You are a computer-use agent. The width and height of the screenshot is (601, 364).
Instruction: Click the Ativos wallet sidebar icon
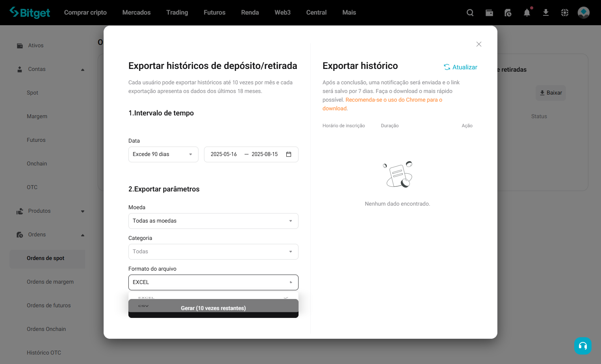click(x=20, y=46)
